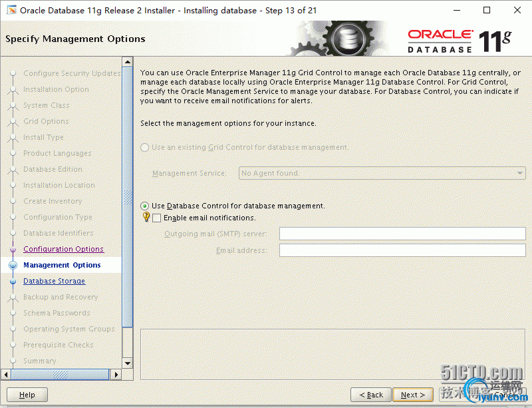Click the System Class step
This screenshot has width=532, height=408.
point(46,105)
